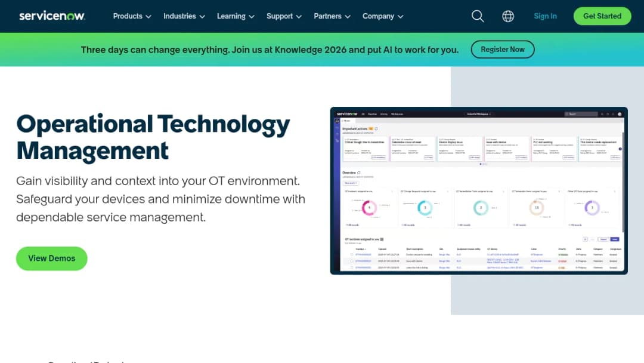Screen dimensions: 644x363
Task: Click the chevron next to Partners
Action: 348,17
